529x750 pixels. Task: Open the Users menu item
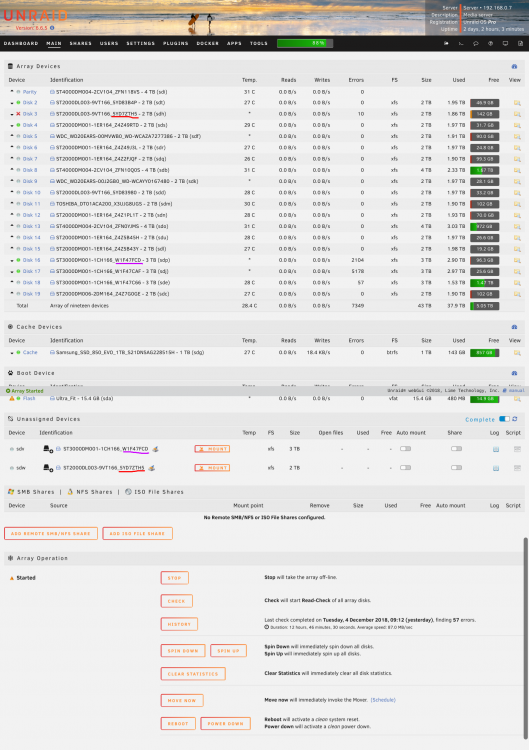click(109, 44)
